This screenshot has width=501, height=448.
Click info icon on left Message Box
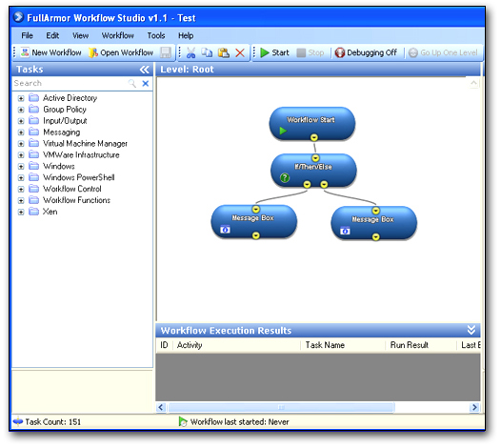pos(225,230)
